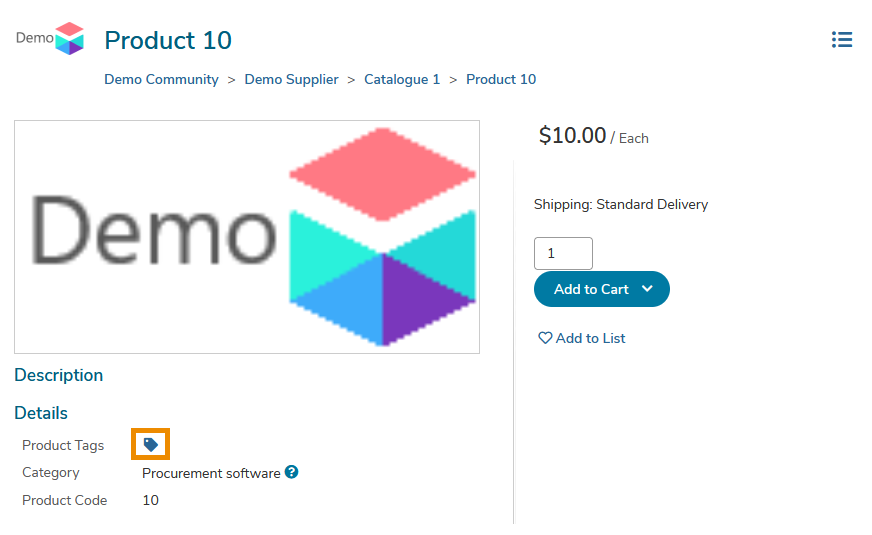Click the Product 10 breadcrumb link

click(501, 80)
